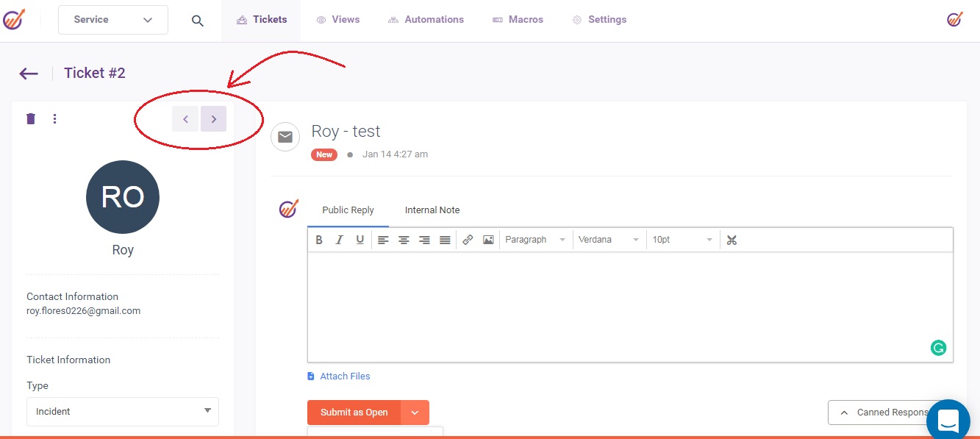This screenshot has width=980, height=439.
Task: Toggle bold formatting in the editor
Action: (319, 240)
